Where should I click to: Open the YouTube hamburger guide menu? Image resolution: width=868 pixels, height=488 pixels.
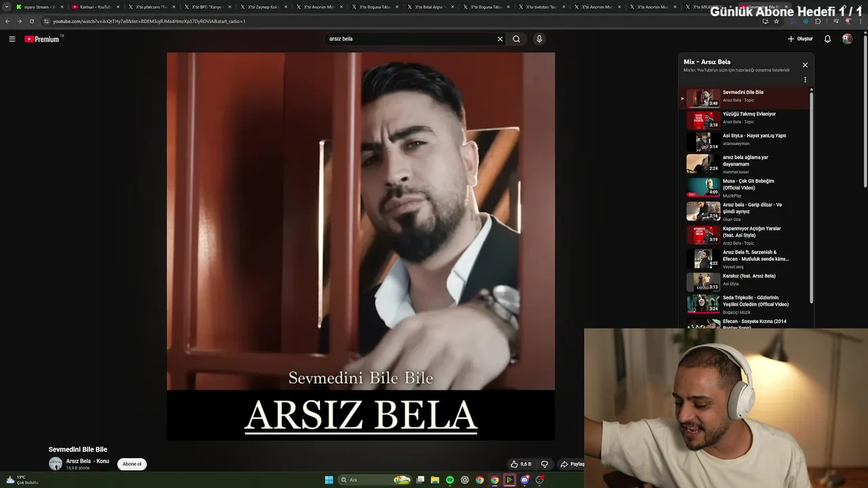[x=12, y=39]
